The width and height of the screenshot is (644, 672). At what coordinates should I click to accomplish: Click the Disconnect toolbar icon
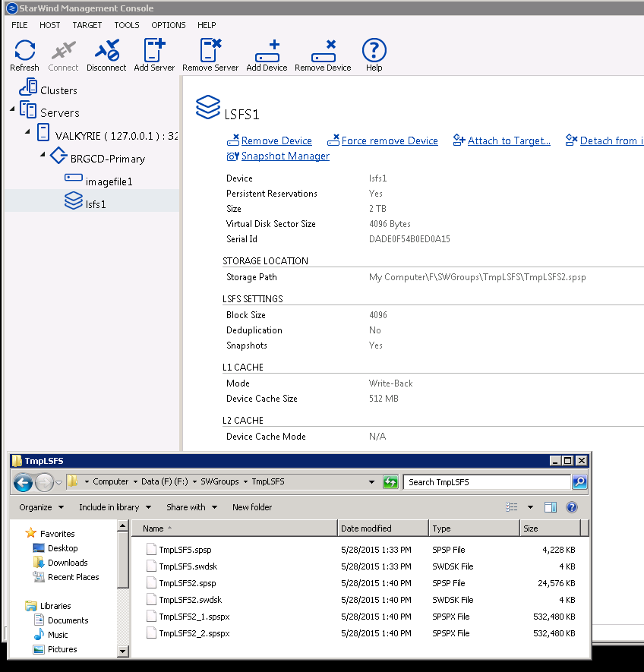(x=107, y=50)
